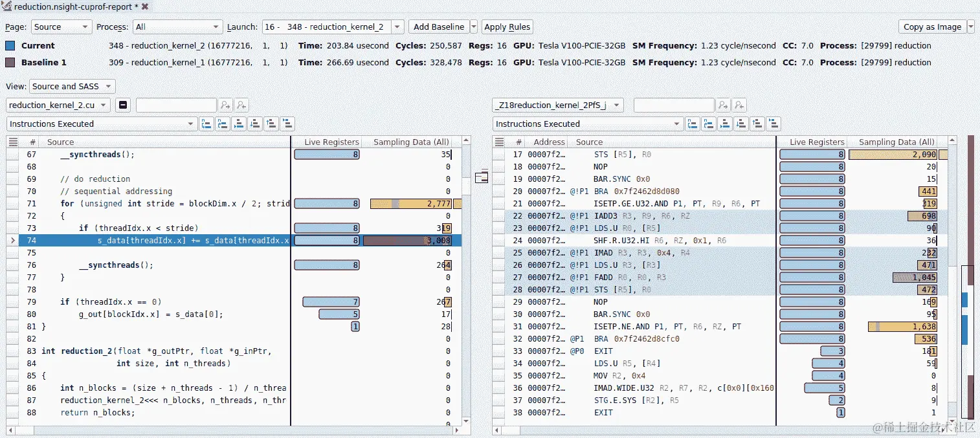Select SASS row 27 FADD R0, R0, R3
The height and width of the screenshot is (438, 980).
720,278
